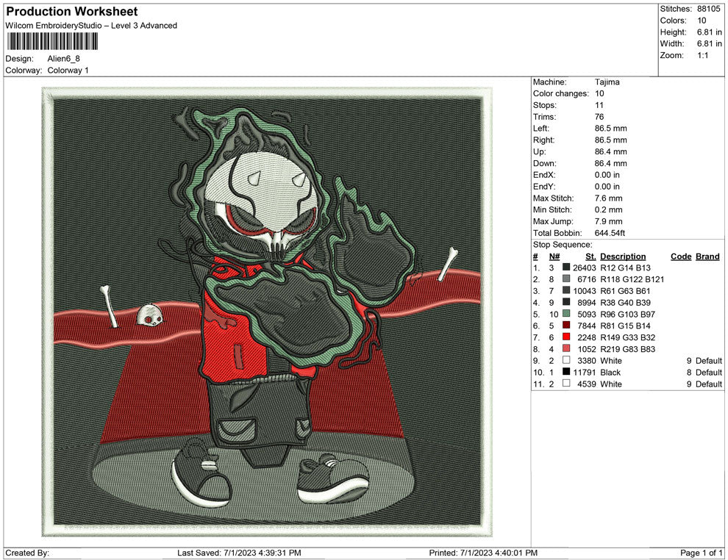This screenshot has width=728, height=560.
Task: Click the 'Created By:' footer label
Action: (27, 553)
